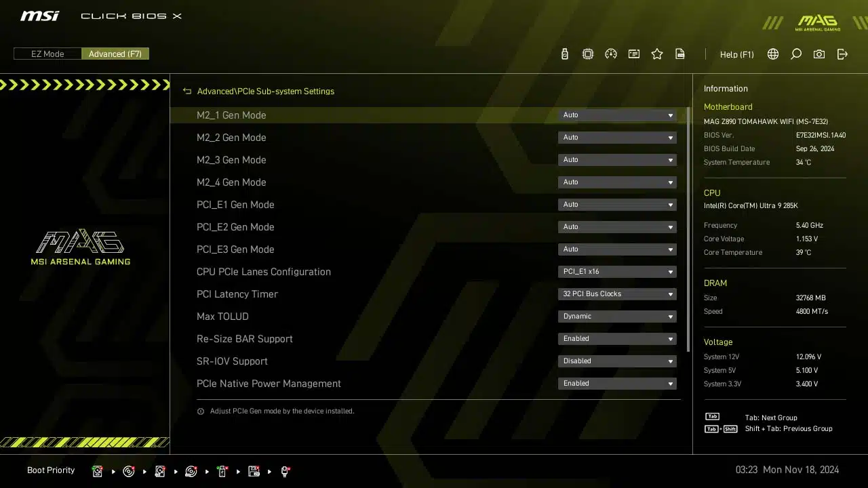The height and width of the screenshot is (488, 868).
Task: Click the date Mon Nov 18, 2024
Action: (x=801, y=470)
